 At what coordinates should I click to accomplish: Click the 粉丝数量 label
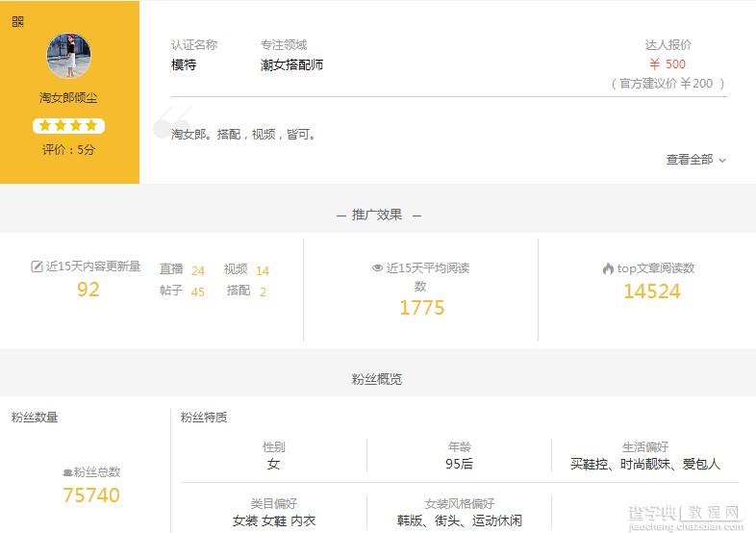pyautogui.click(x=35, y=418)
